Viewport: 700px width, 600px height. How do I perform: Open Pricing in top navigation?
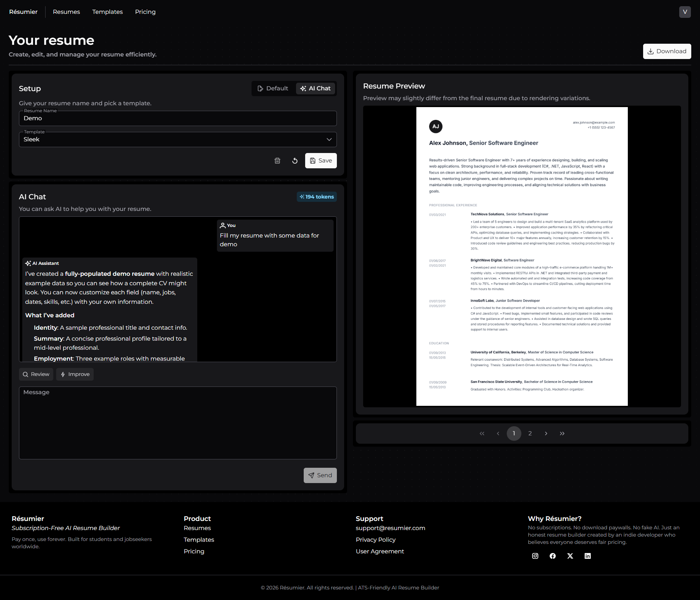click(x=145, y=12)
